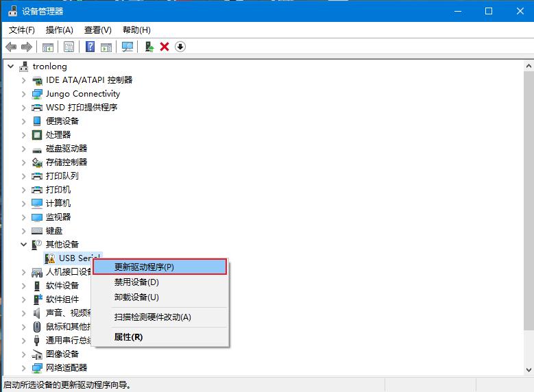Click the scrollbar up arrow

(x=529, y=66)
